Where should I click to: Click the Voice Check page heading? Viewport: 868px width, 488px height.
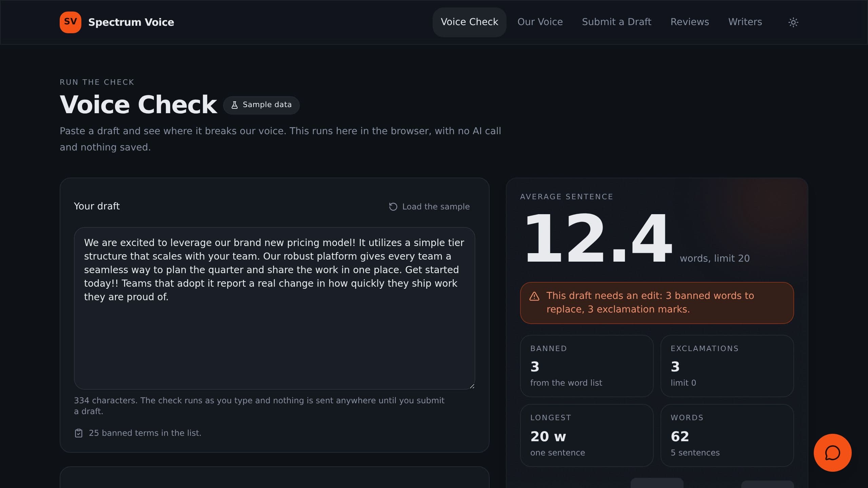point(138,104)
